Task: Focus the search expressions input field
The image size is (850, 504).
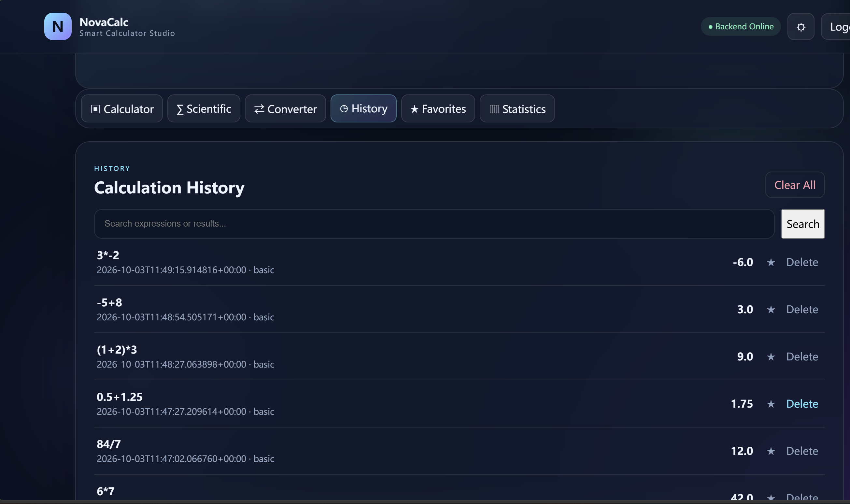Action: (434, 224)
